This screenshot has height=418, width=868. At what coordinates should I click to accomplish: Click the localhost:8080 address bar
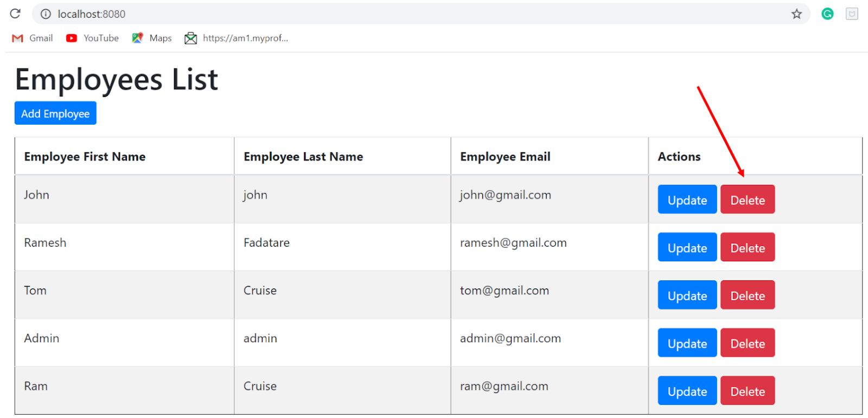pyautogui.click(x=380, y=14)
